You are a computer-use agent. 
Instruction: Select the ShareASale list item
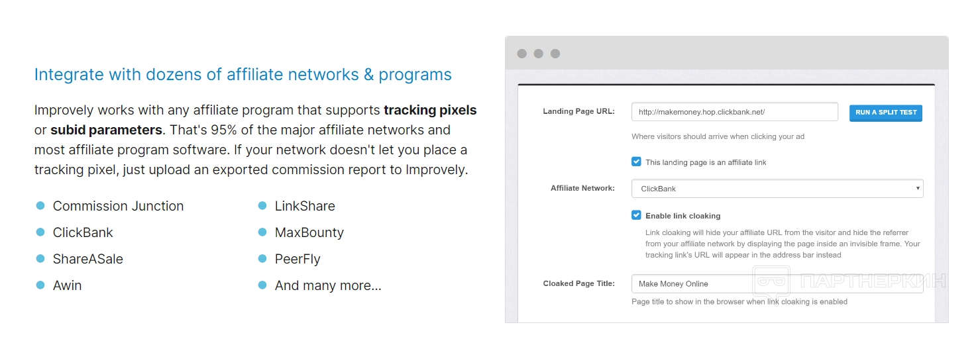pyautogui.click(x=88, y=259)
